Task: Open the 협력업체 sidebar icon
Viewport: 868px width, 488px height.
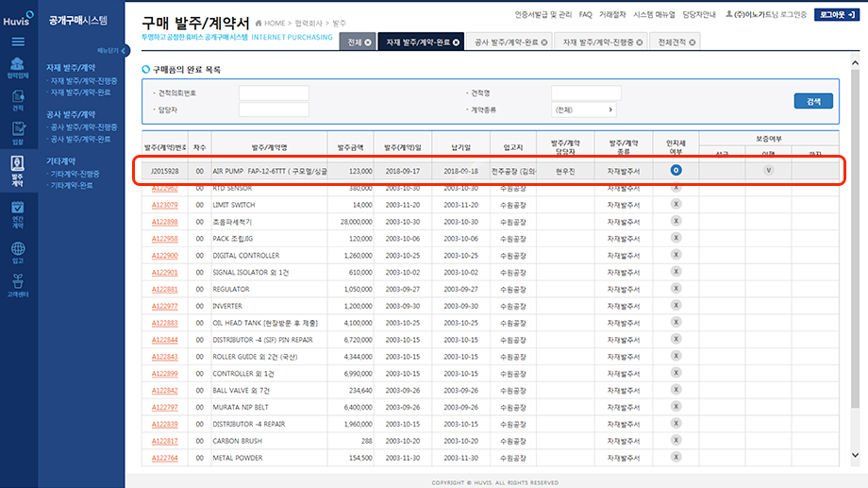Action: pyautogui.click(x=18, y=68)
